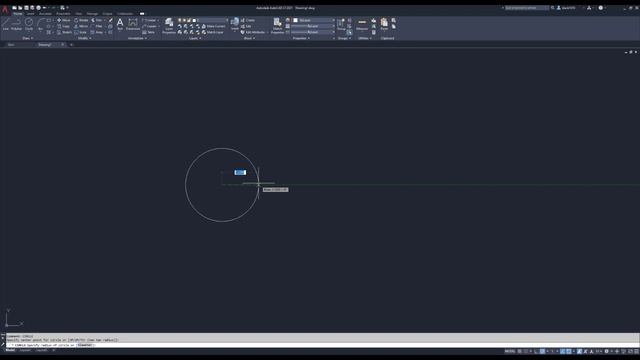Open the Annotate ribbon tab
The width and height of the screenshot is (640, 360).
45,13
